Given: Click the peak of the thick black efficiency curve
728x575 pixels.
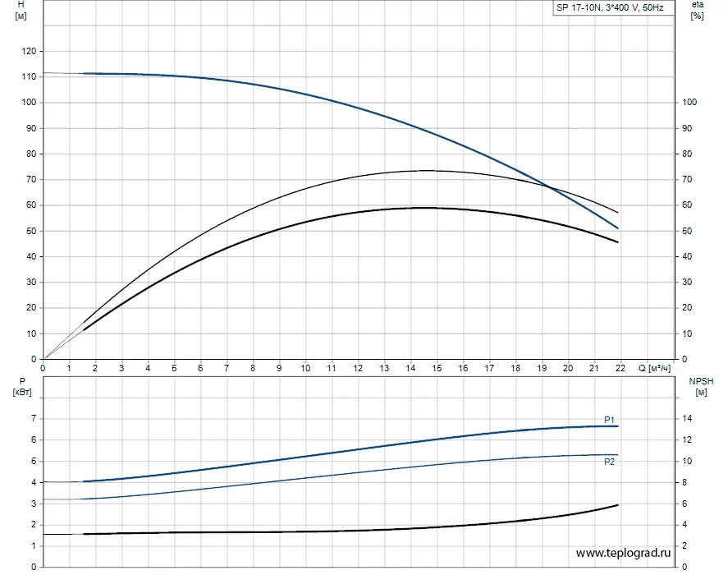Looking at the screenshot, I should point(423,208).
